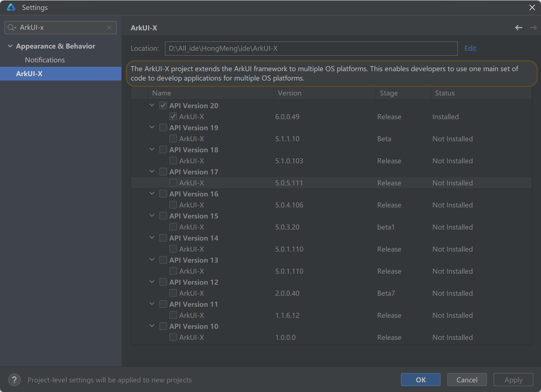
Task: Collapse the API Version 17 group
Action: [152, 172]
